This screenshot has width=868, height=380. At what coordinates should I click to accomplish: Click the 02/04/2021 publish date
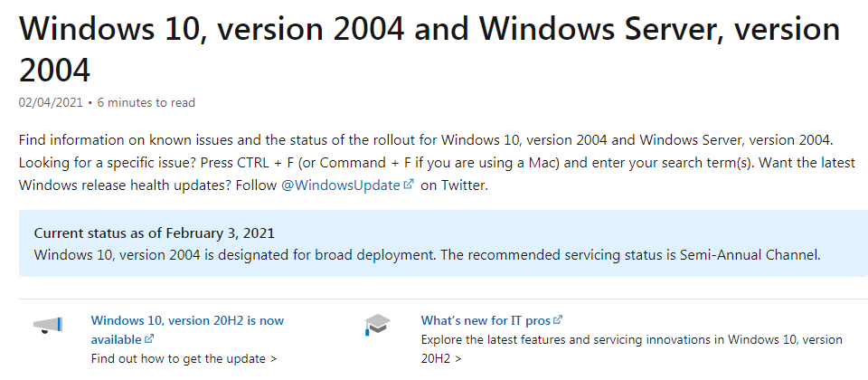click(51, 102)
